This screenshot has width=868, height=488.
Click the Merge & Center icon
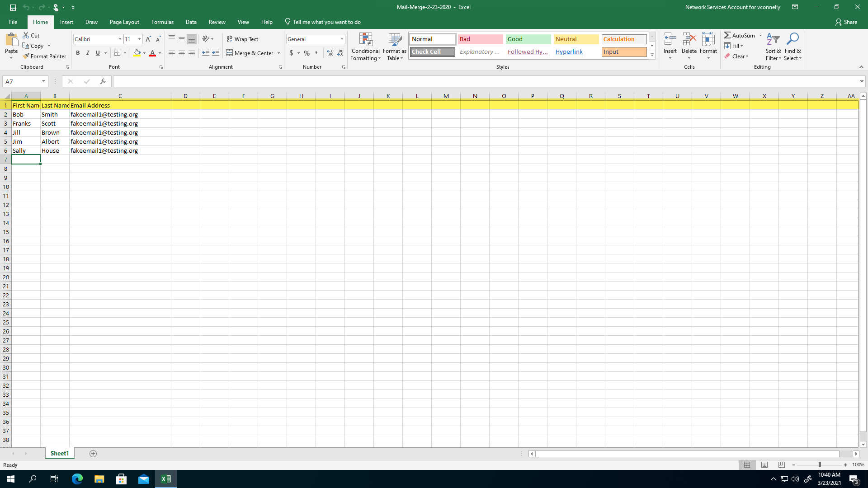[230, 53]
